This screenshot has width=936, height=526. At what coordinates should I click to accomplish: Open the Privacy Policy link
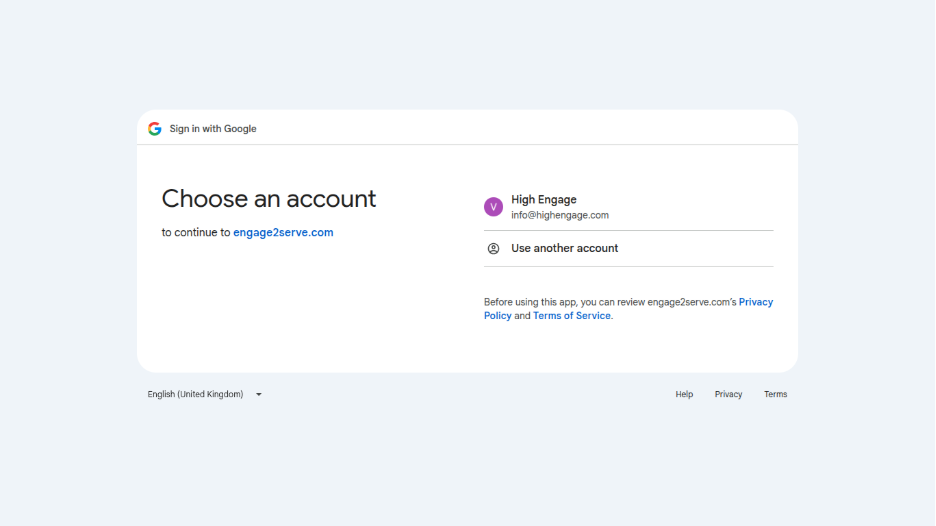(628, 309)
